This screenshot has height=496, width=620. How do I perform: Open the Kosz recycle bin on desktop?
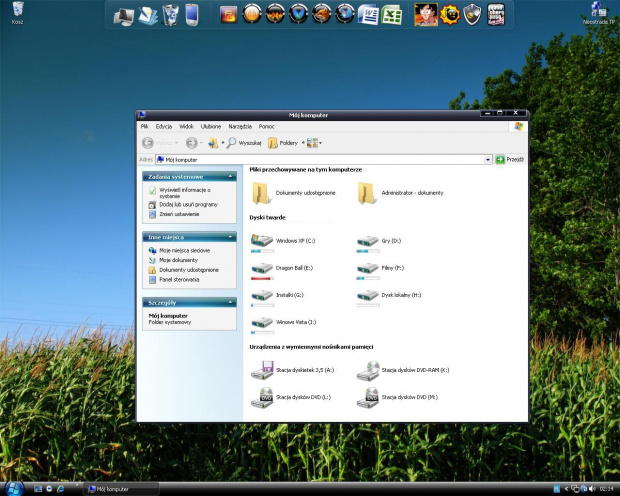(x=17, y=12)
